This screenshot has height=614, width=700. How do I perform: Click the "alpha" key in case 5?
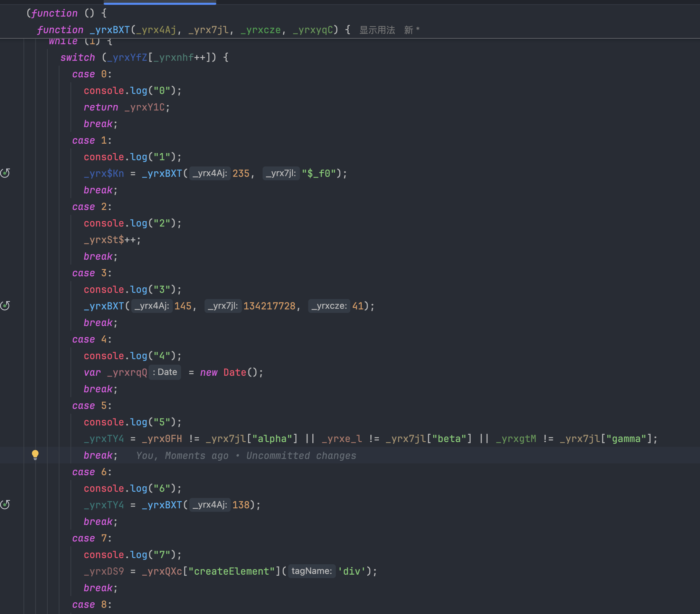[x=272, y=439]
